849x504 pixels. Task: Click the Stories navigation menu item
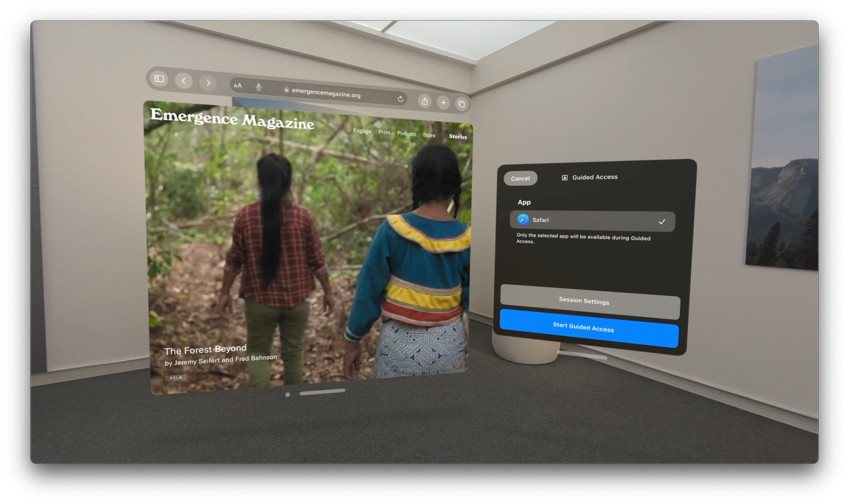pos(458,136)
